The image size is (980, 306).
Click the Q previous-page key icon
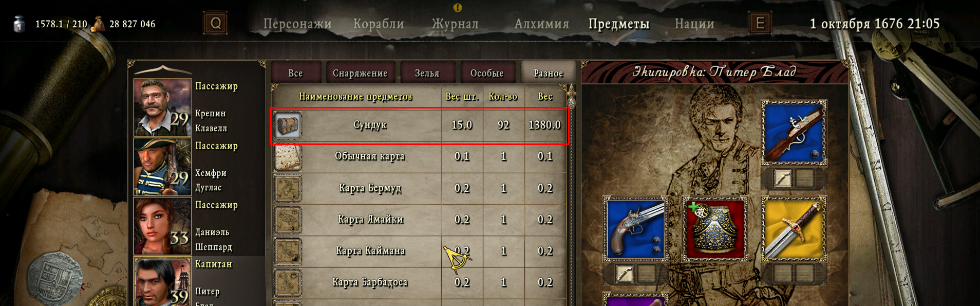215,23
